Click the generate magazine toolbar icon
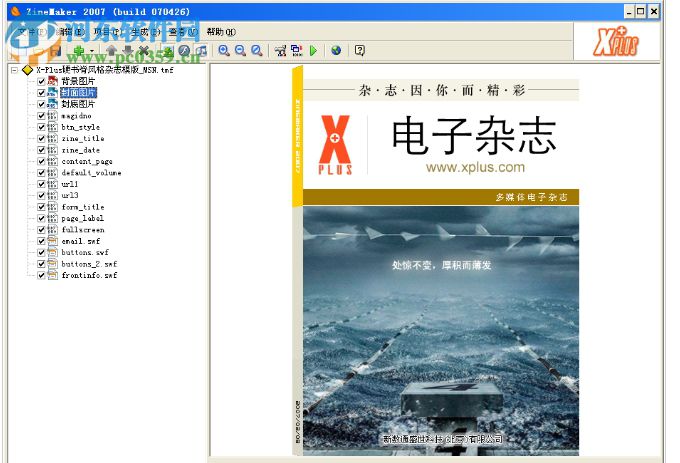680x463 pixels. tap(297, 51)
